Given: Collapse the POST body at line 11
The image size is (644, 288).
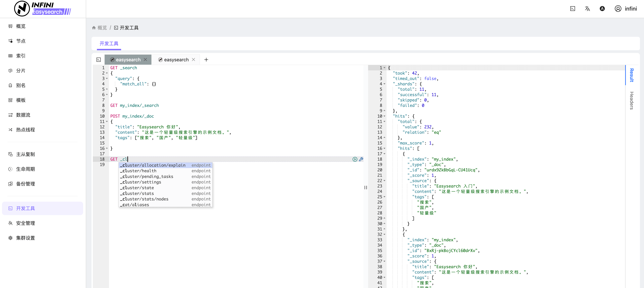Looking at the screenshot, I should (x=107, y=122).
